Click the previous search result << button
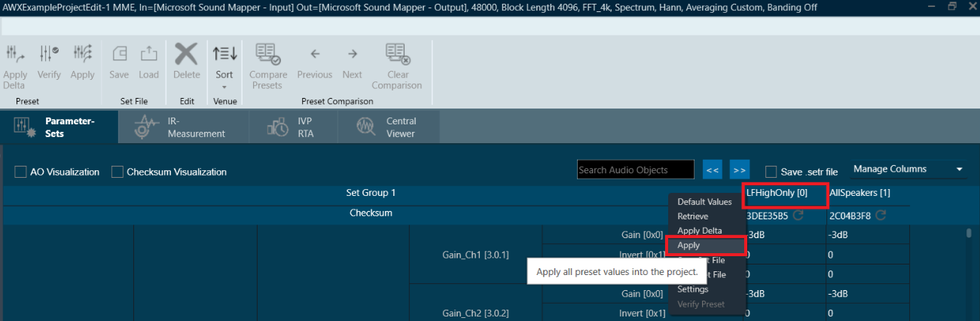Image resolution: width=980 pixels, height=321 pixels. [x=713, y=170]
